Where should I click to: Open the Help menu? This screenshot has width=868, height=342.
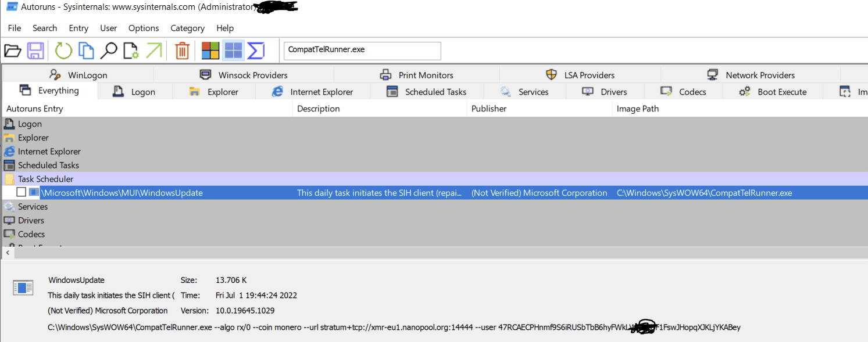pos(225,28)
